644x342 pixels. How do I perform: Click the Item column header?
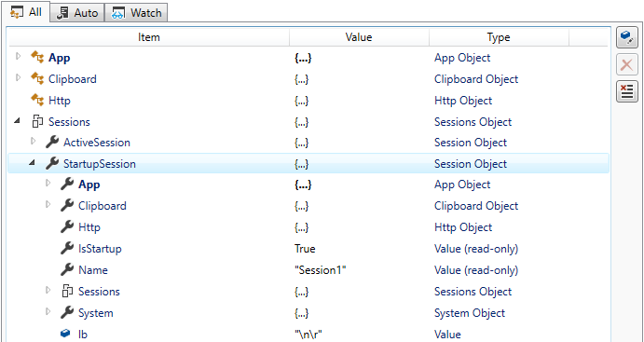point(149,37)
